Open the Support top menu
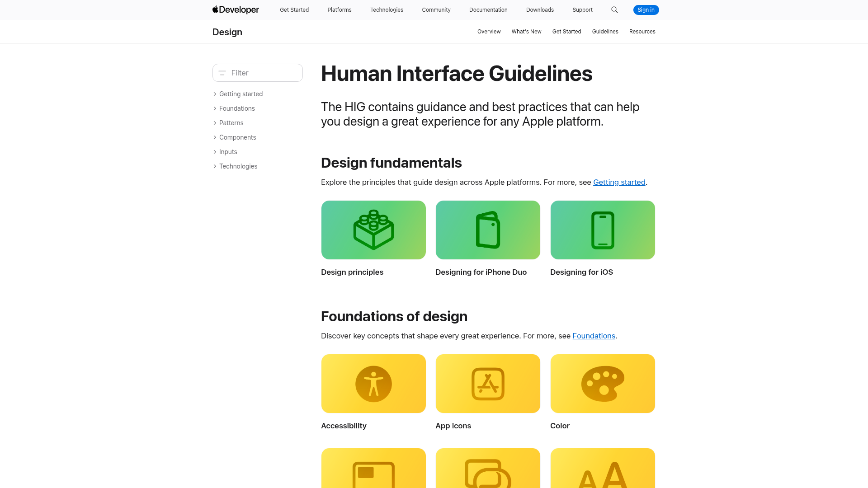 582,10
